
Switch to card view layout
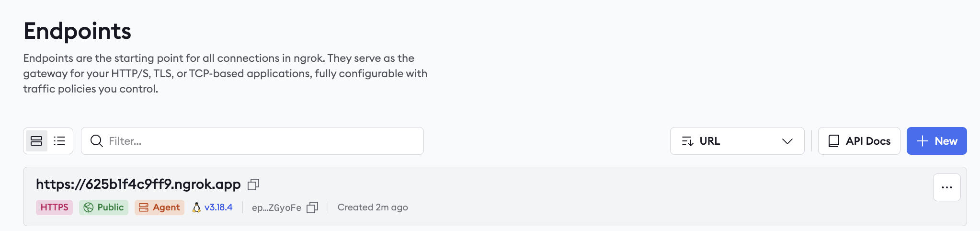click(36, 141)
